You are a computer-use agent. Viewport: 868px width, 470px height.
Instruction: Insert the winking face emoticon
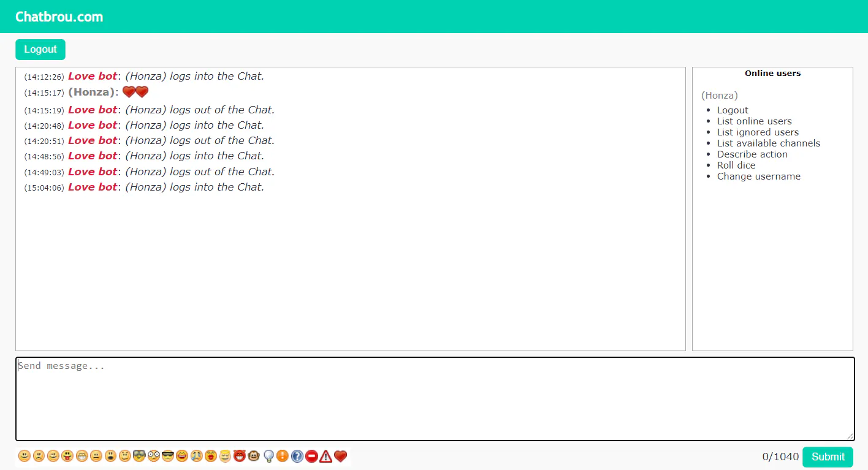[53, 456]
